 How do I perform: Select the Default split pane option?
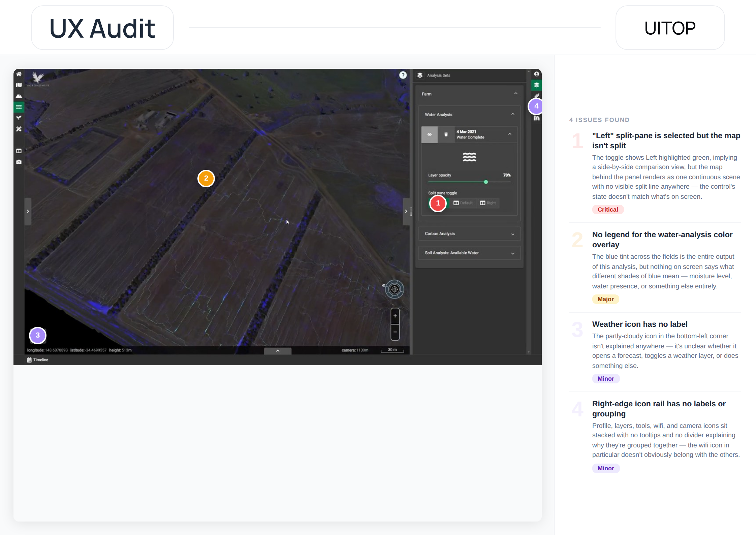463,203
